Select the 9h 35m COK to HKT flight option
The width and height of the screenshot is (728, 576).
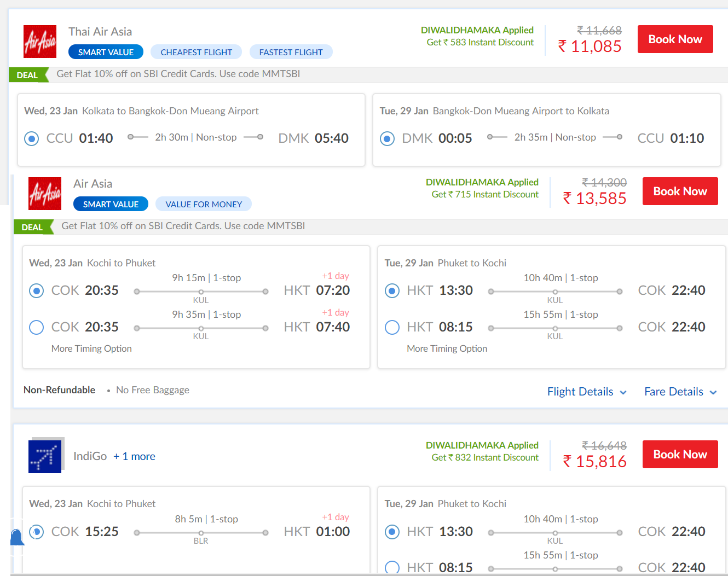(36, 327)
